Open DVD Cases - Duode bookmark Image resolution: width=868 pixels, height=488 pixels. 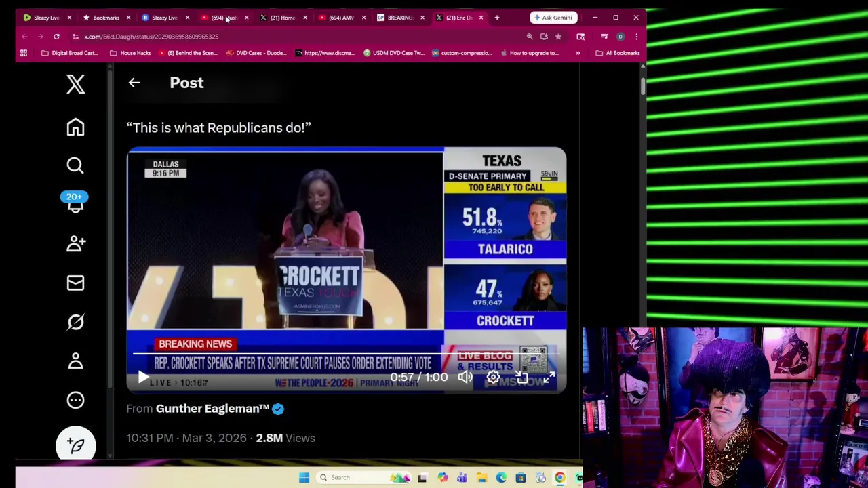(256, 53)
